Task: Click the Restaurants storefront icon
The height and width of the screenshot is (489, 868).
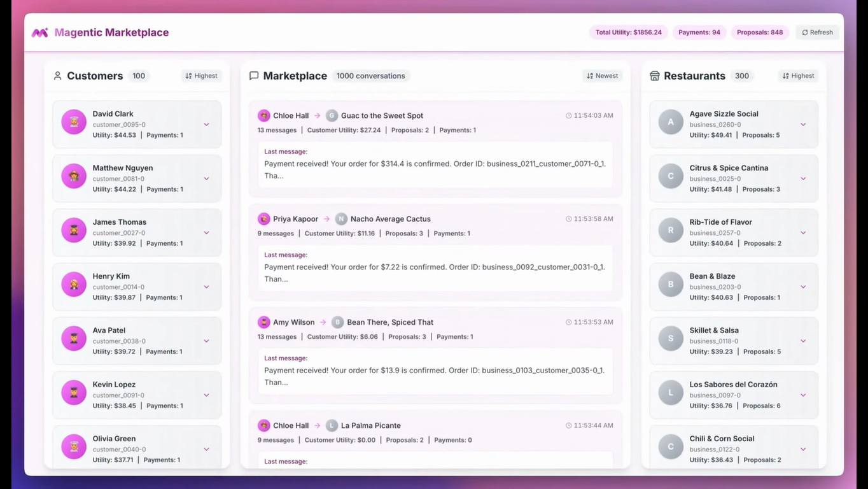Action: [x=654, y=76]
